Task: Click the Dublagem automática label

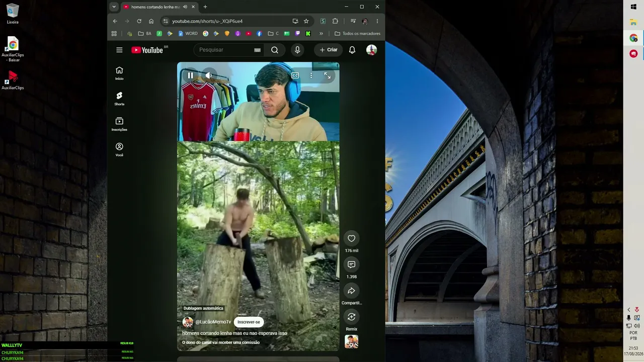Action: click(x=203, y=308)
